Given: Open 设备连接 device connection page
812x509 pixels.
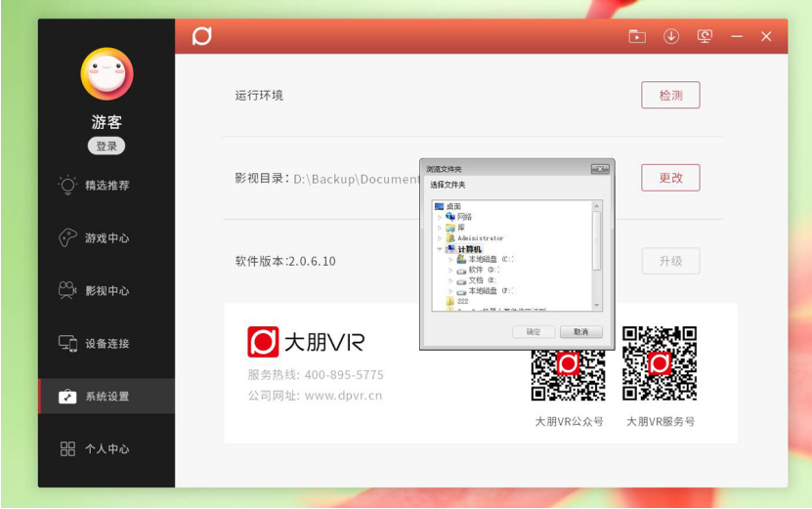Looking at the screenshot, I should [107, 343].
